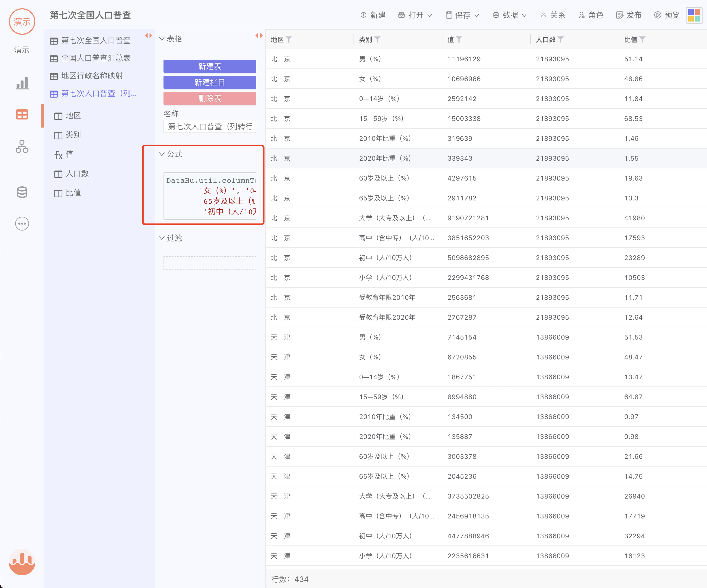This screenshot has width=707, height=588.
Task: Select the 地区 column field
Action: click(x=68, y=116)
